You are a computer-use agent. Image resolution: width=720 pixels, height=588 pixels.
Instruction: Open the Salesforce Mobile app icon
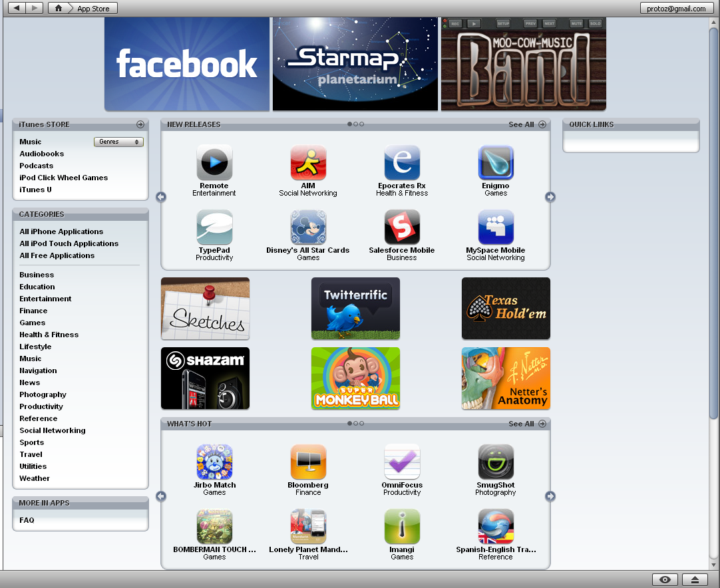(402, 227)
